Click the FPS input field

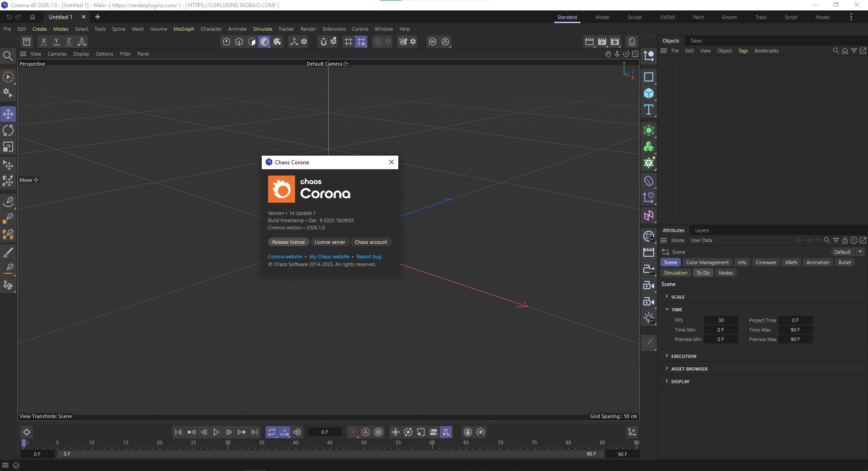tap(721, 320)
